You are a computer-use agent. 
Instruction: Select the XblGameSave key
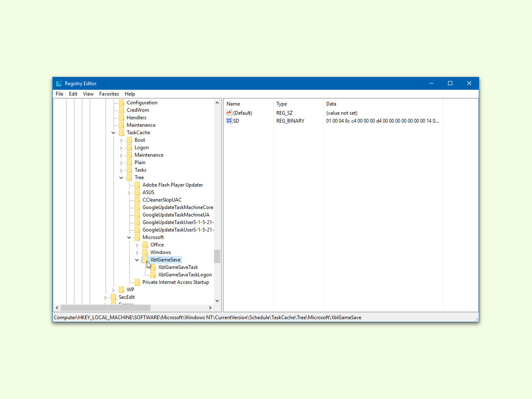point(165,260)
